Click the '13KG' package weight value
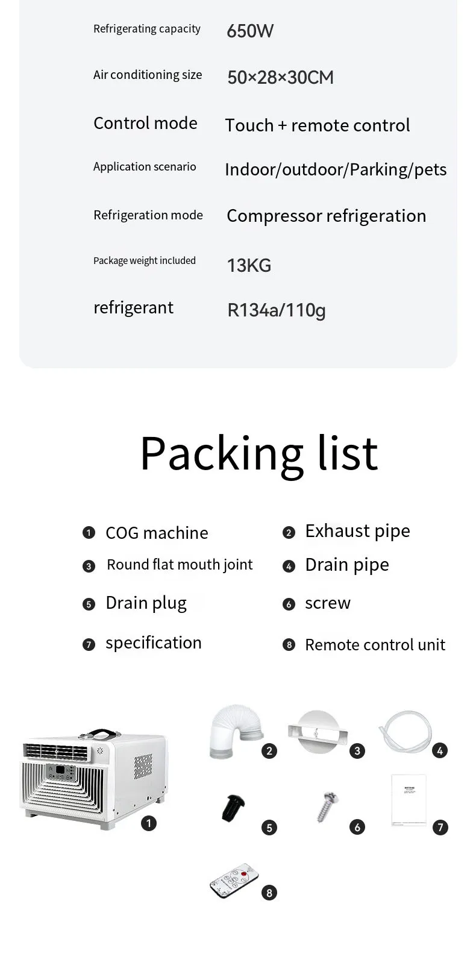This screenshot has height=980, width=476. (249, 265)
